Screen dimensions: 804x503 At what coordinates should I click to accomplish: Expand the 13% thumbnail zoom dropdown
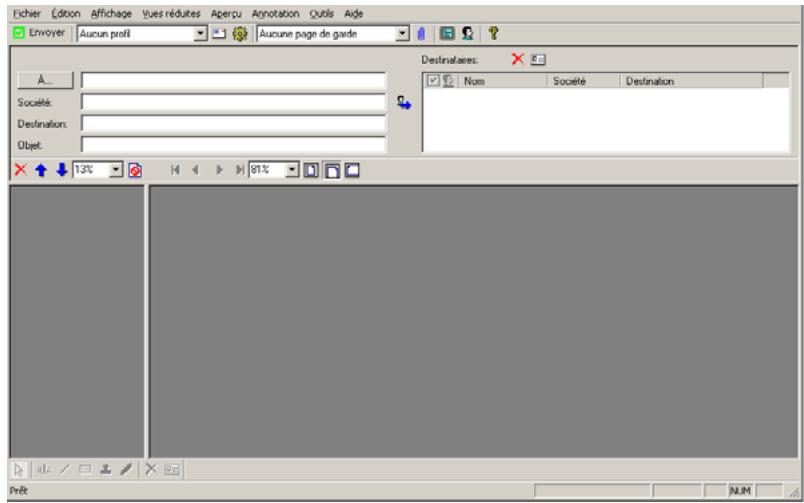(x=116, y=170)
